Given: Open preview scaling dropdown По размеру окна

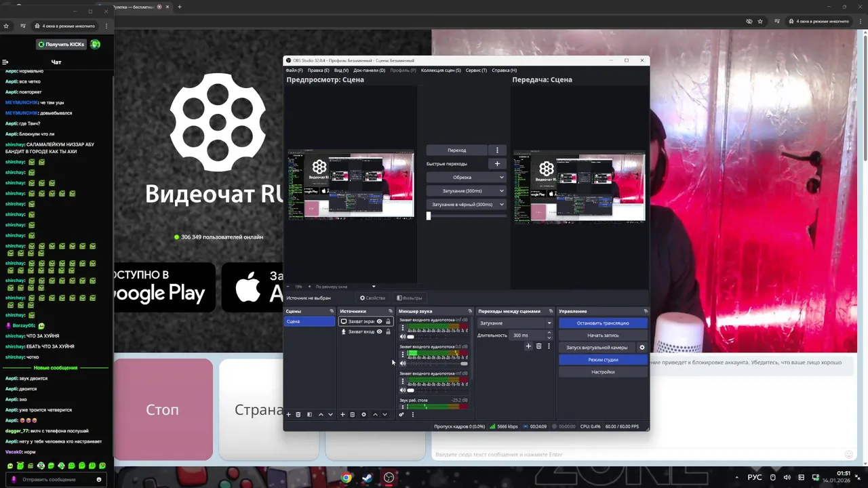Looking at the screenshot, I should (x=345, y=287).
